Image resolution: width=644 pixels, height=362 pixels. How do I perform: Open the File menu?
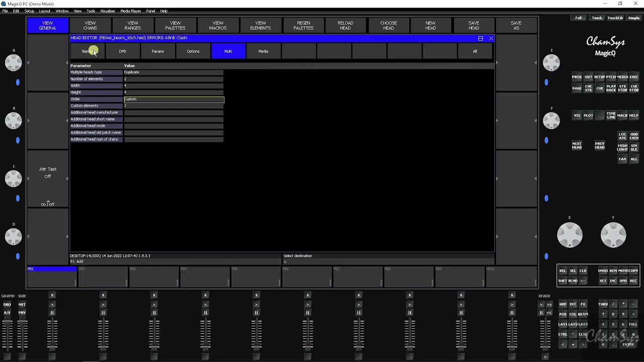coord(5,11)
